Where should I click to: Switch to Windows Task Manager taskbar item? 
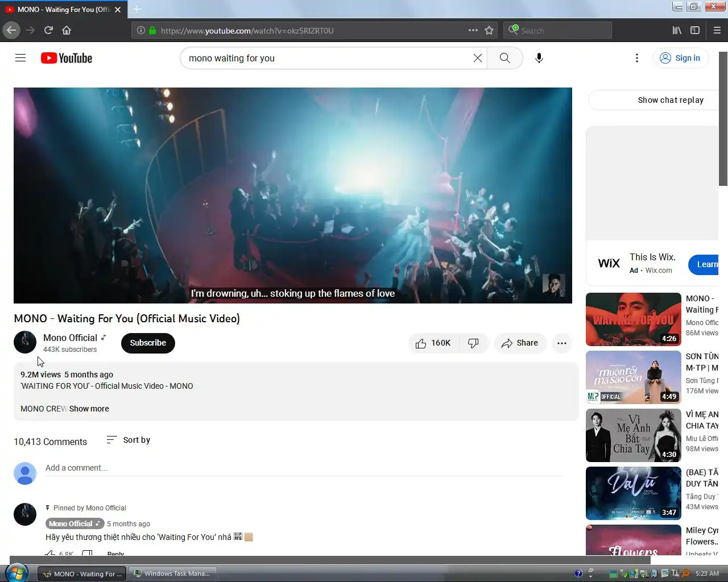(173, 573)
